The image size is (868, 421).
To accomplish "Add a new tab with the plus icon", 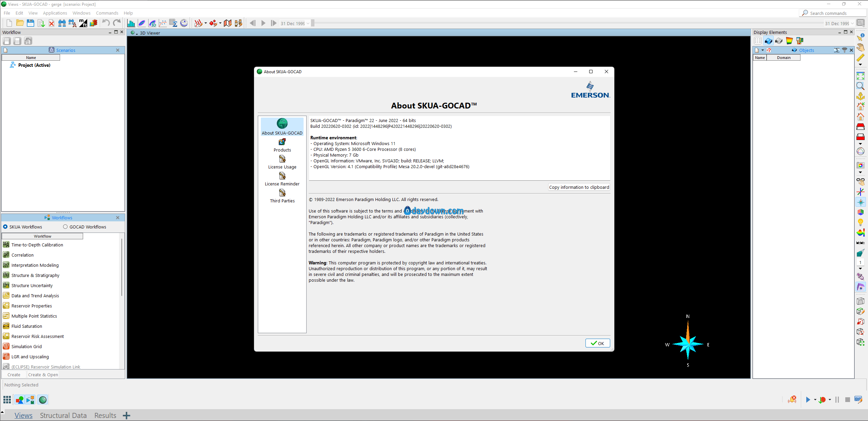I will click(127, 416).
